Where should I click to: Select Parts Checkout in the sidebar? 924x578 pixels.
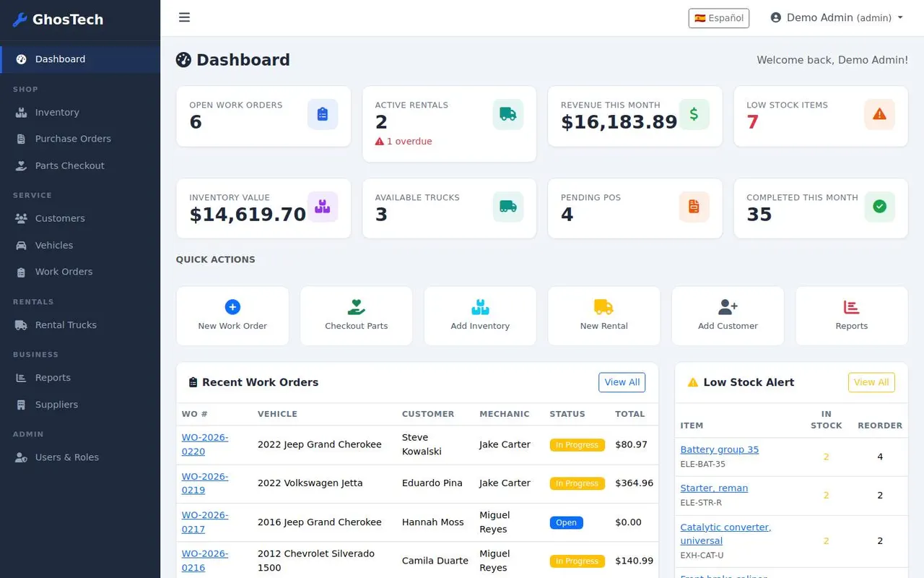80,165
